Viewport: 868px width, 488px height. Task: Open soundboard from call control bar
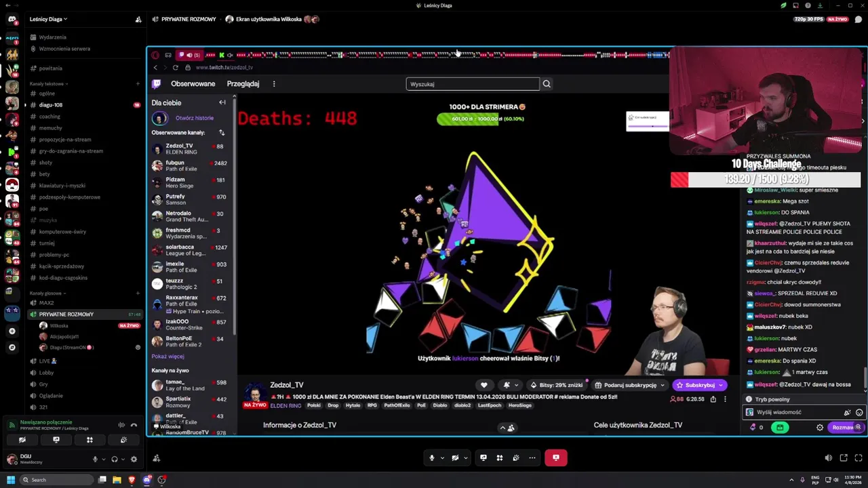[516, 457]
